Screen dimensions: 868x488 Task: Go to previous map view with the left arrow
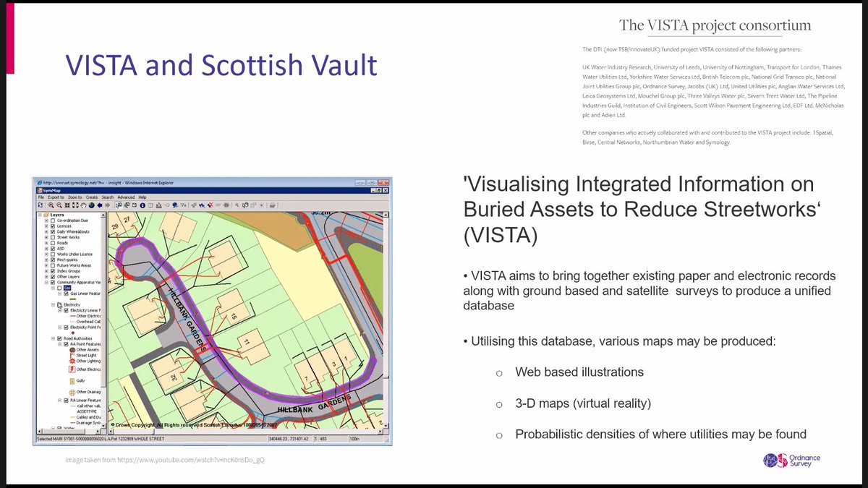click(100, 205)
